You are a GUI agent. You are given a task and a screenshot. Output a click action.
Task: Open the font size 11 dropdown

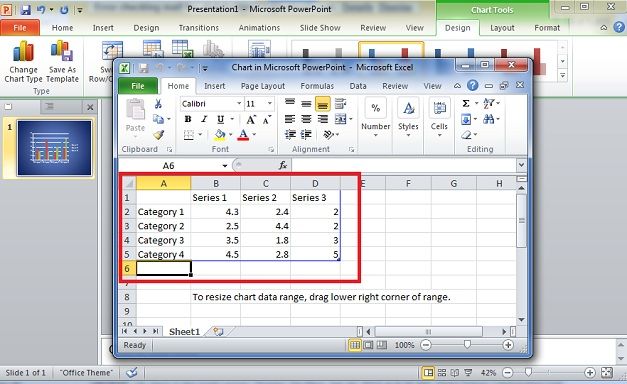click(270, 104)
